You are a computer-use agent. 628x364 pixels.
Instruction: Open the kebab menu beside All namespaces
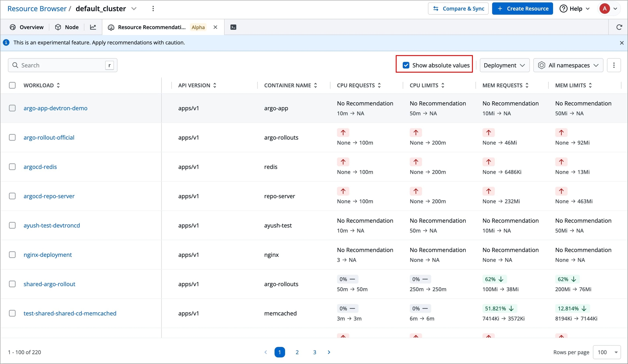point(614,65)
